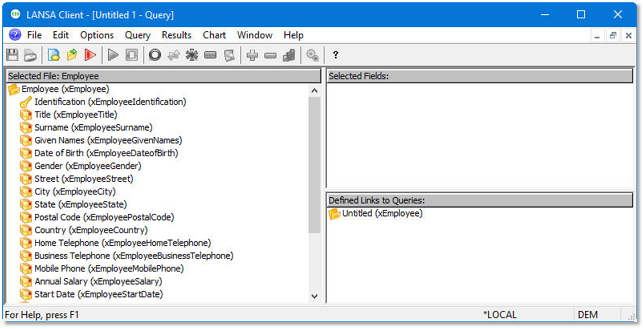Click the up-down arrows toolbar icon
This screenshot has height=329, width=644.
174,55
